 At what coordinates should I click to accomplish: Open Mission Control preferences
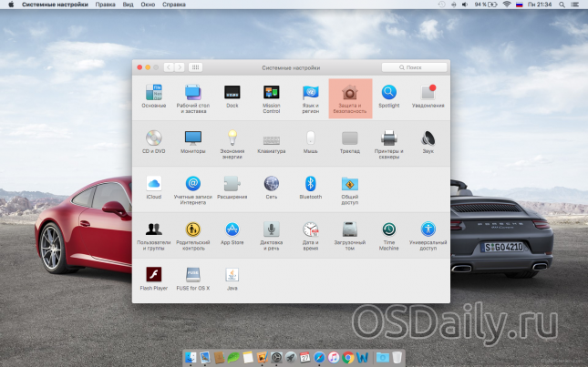[271, 96]
